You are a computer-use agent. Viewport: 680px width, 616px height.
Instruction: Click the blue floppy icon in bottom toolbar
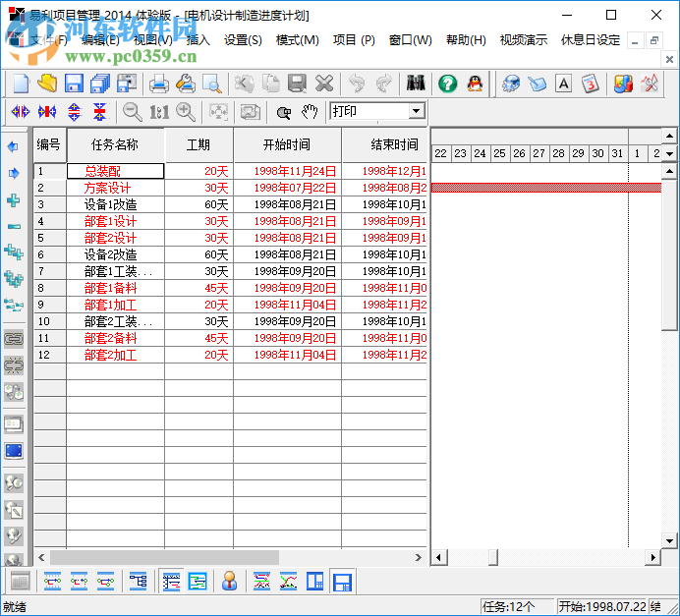tap(342, 582)
